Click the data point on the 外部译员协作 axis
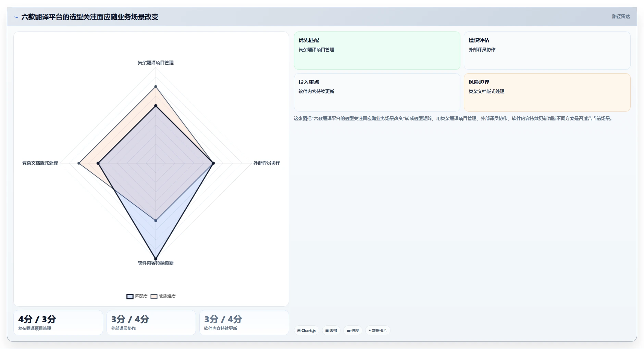The image size is (644, 349). [x=213, y=163]
